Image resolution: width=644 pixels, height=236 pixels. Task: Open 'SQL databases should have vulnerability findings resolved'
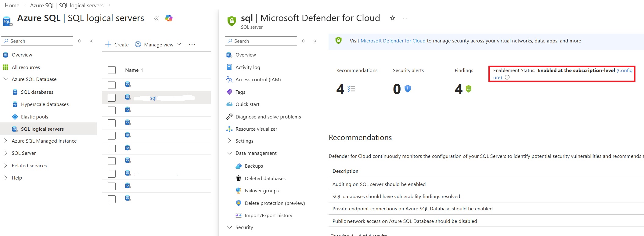tap(396, 197)
